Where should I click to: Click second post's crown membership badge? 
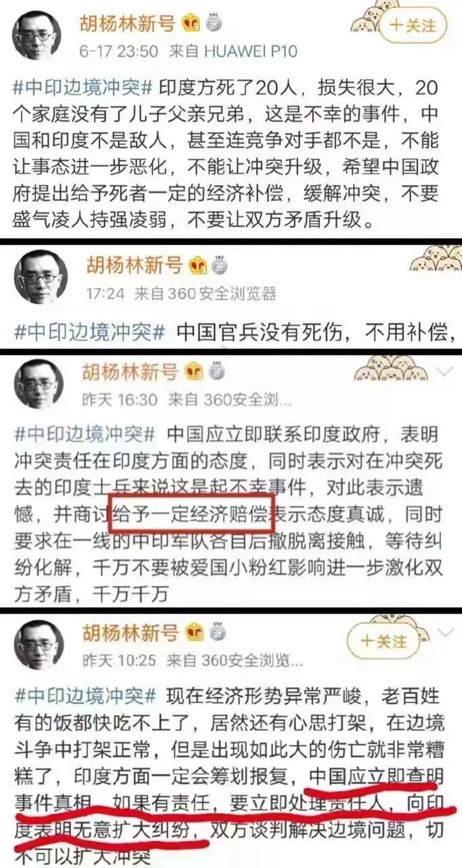(197, 264)
